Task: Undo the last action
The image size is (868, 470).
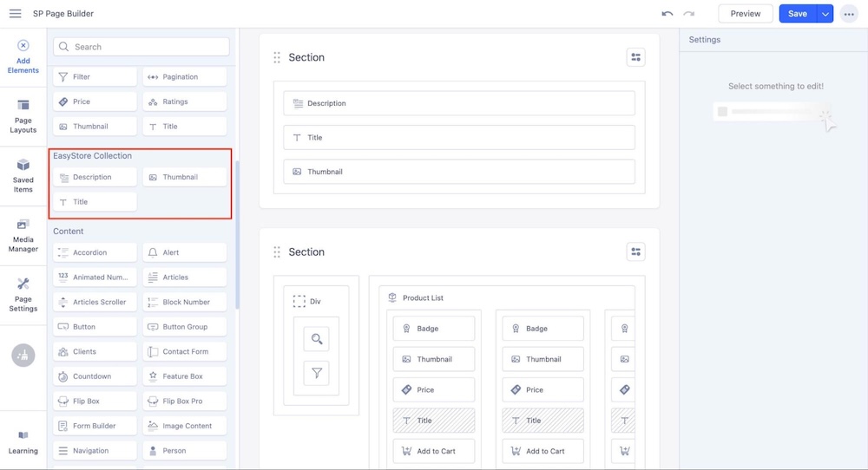Action: 667,14
